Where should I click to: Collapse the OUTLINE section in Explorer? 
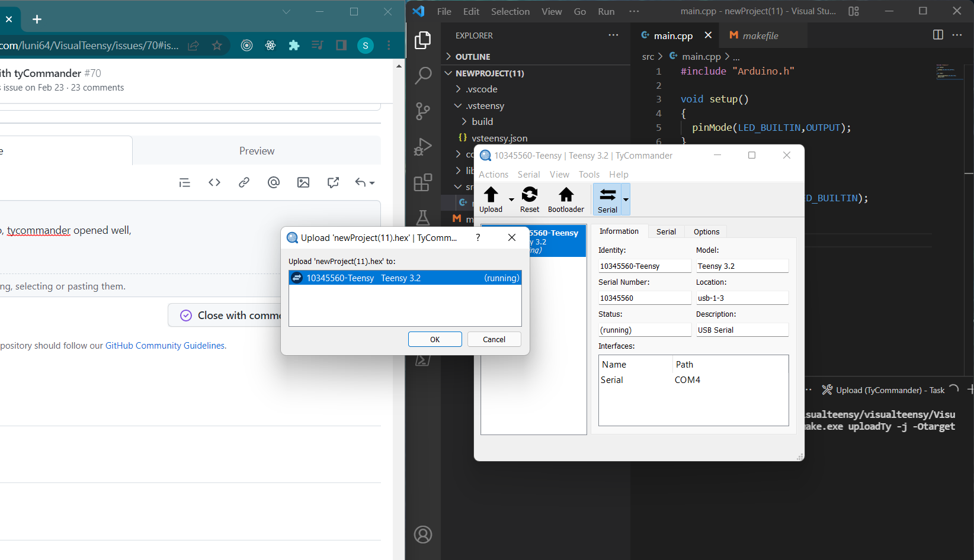[x=448, y=56]
